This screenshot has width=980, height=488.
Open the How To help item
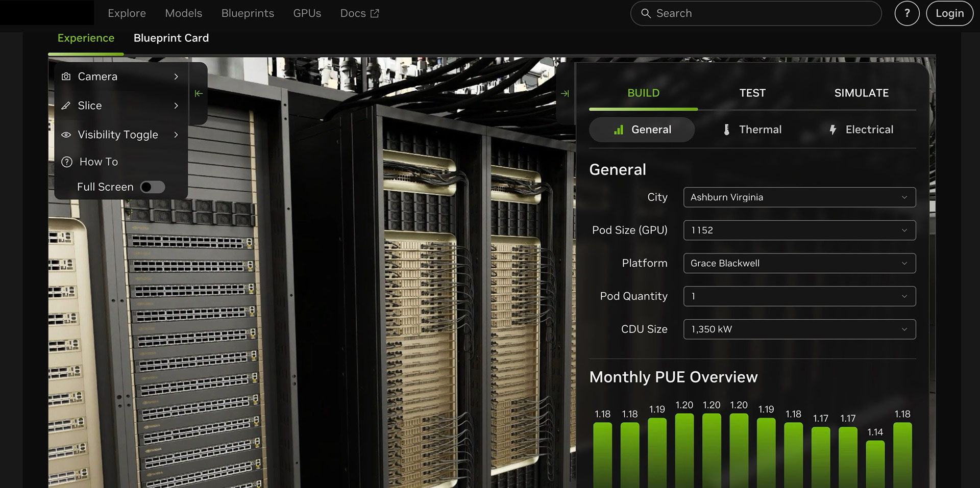click(98, 162)
